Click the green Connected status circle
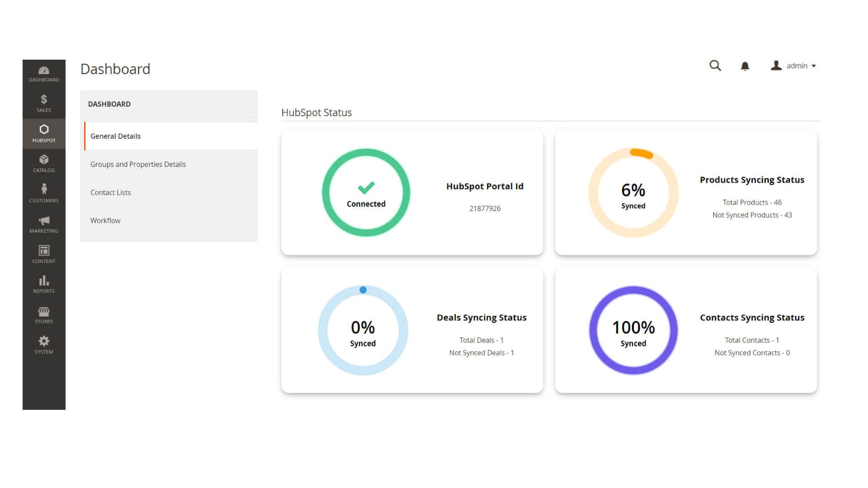868x488 pixels. [x=366, y=192]
